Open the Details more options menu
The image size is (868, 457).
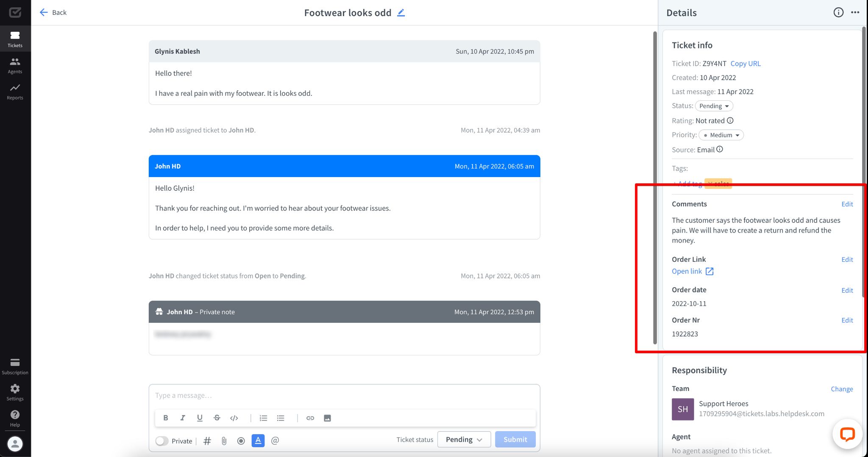(855, 12)
